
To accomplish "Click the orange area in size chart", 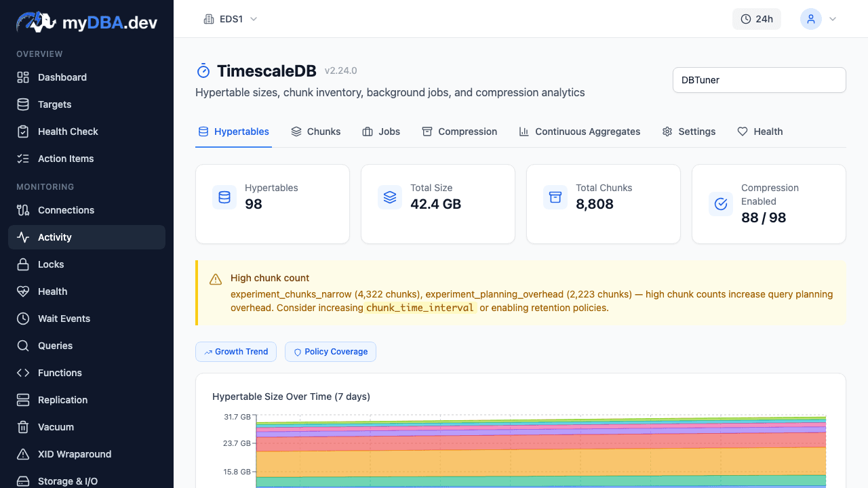I will click(542, 462).
